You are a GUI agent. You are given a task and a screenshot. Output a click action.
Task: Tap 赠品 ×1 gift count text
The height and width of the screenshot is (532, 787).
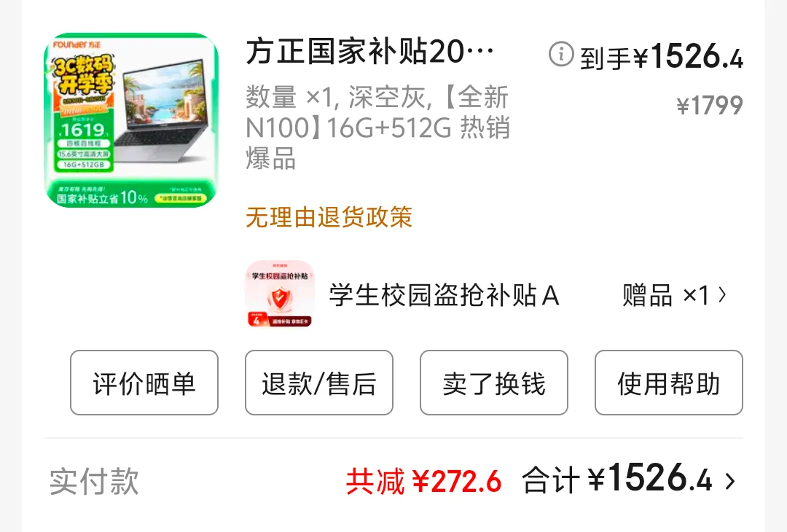pyautogui.click(x=665, y=295)
